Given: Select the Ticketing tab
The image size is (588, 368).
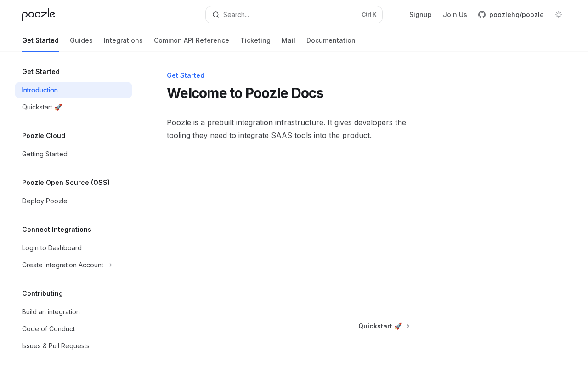Looking at the screenshot, I should pos(255,40).
